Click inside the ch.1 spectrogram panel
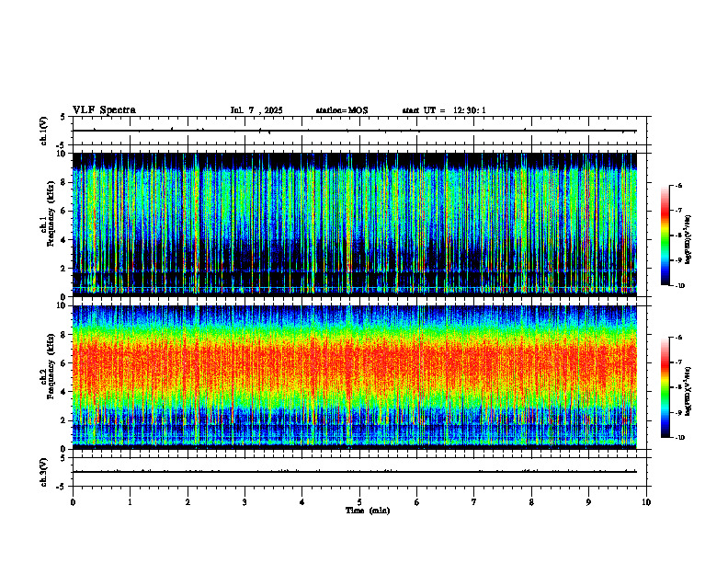Screen dimensions: 728x563 click(355, 224)
